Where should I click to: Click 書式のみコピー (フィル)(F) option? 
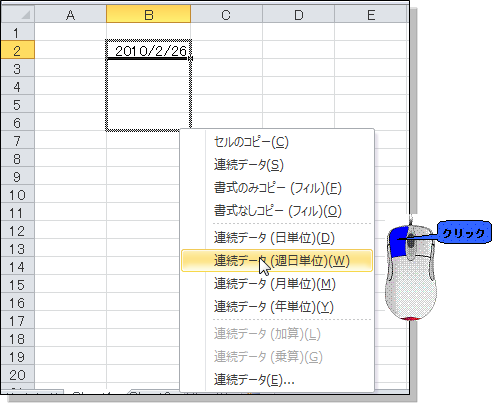(277, 188)
